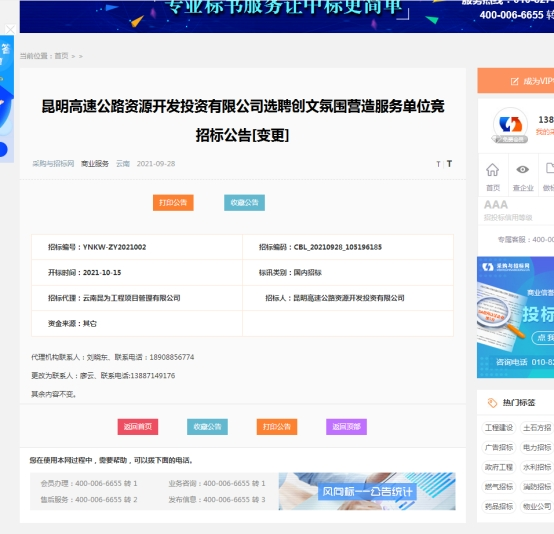Select the 物业公司 hot tag

(x=537, y=506)
